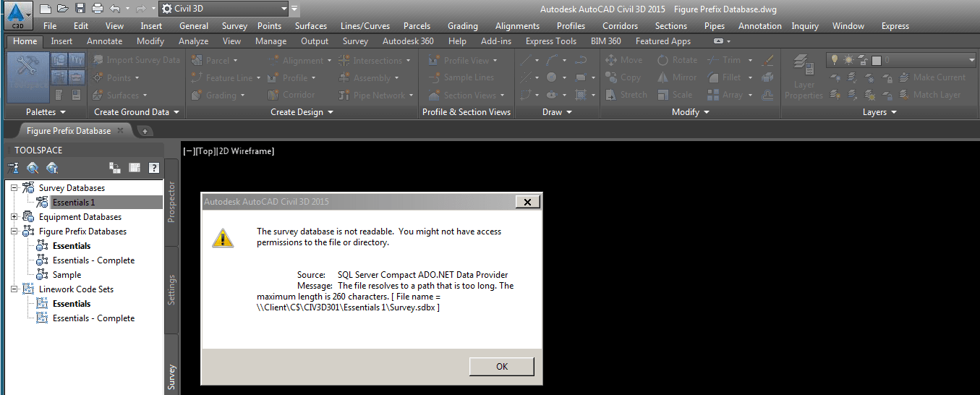Select Essentials 1 survey database
This screenshot has width=980, height=395.
(74, 203)
